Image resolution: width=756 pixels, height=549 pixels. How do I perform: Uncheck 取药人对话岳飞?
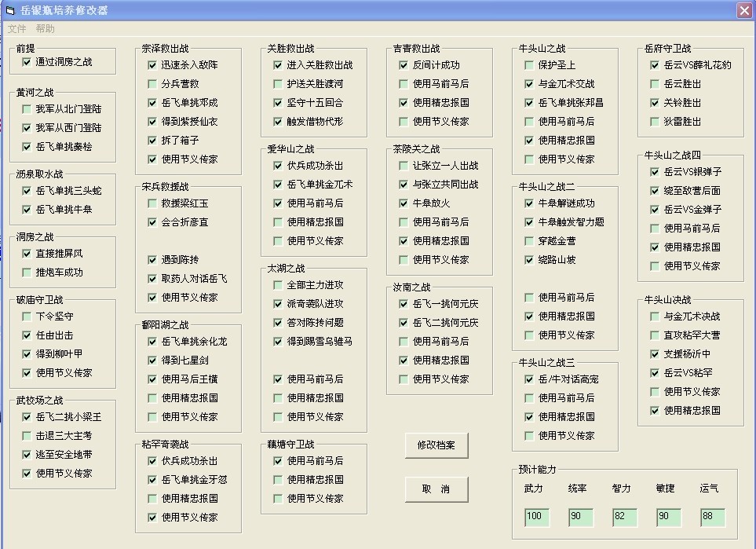point(152,279)
